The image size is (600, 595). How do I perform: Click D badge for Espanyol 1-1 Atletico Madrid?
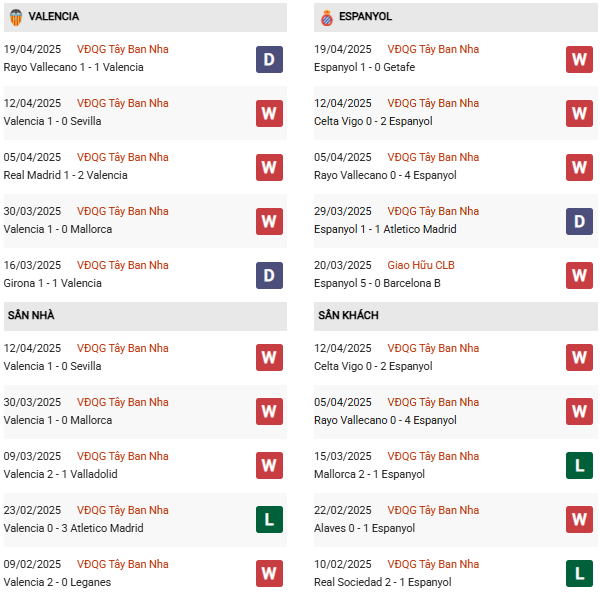click(x=579, y=221)
